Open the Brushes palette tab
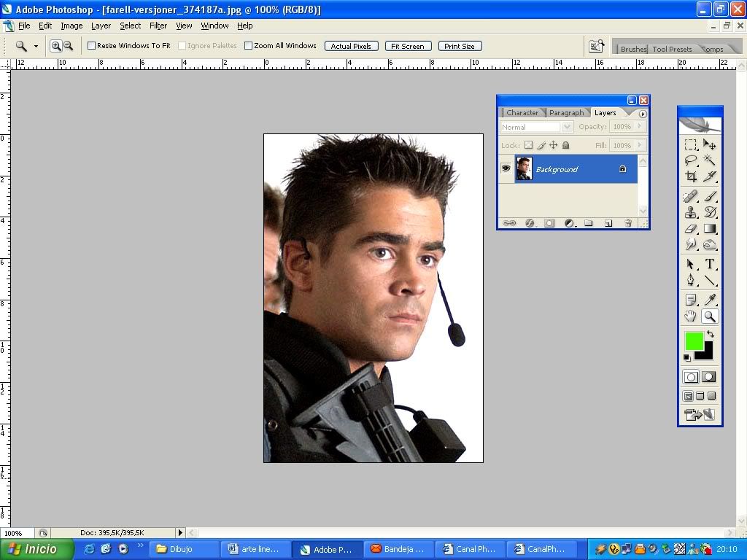 pyautogui.click(x=633, y=49)
